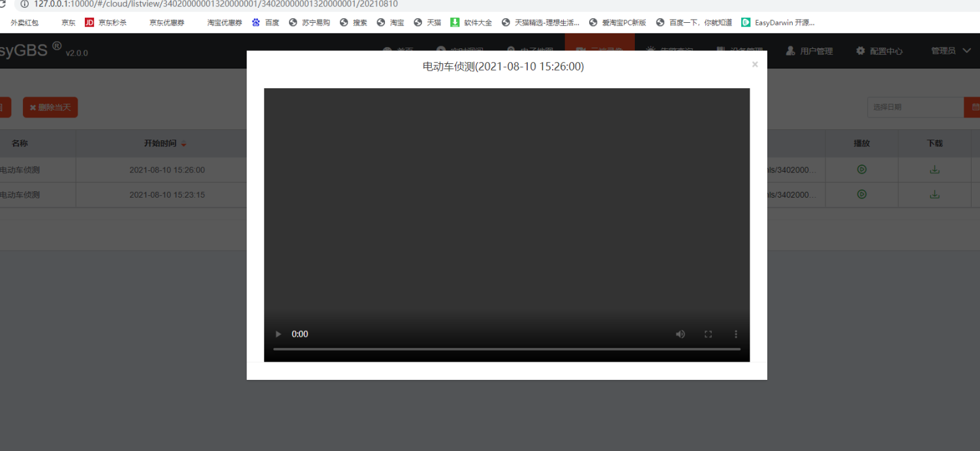Open the 软件大全 green download bookmark
The width and height of the screenshot is (980, 451).
471,22
